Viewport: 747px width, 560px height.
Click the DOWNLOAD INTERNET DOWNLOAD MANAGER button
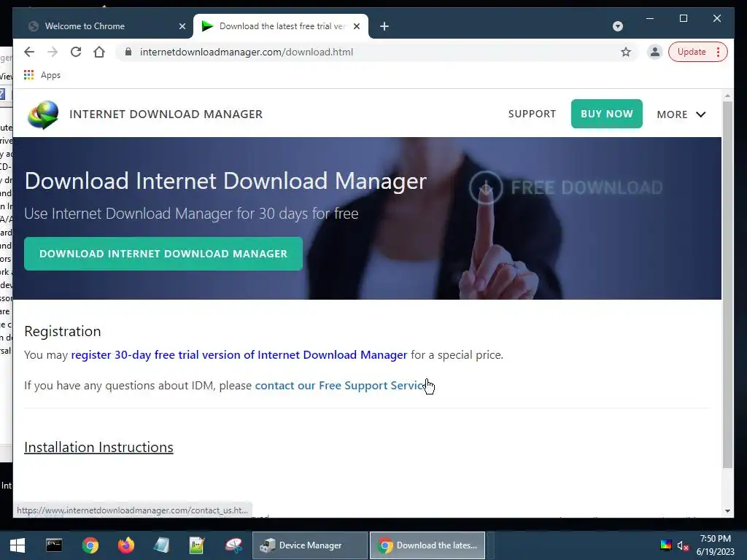click(163, 254)
